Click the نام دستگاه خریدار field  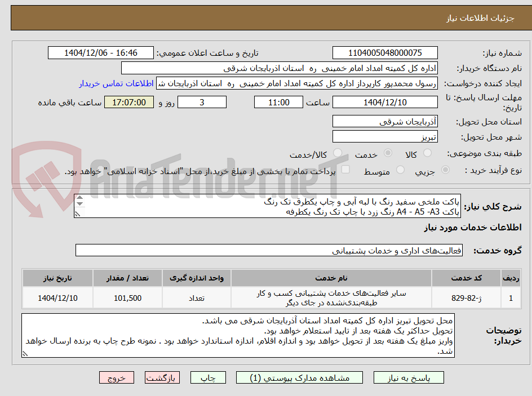[279, 68]
